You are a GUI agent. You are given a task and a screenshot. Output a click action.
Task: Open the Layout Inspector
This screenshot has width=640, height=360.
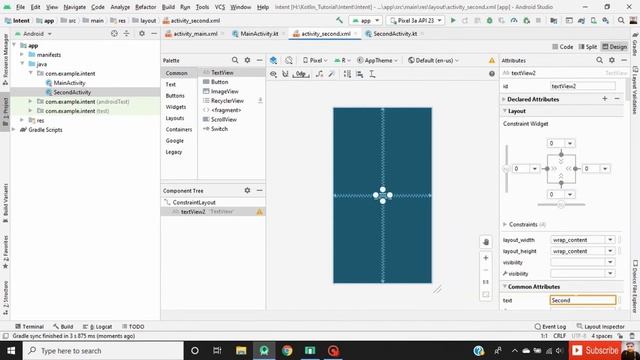pos(600,327)
